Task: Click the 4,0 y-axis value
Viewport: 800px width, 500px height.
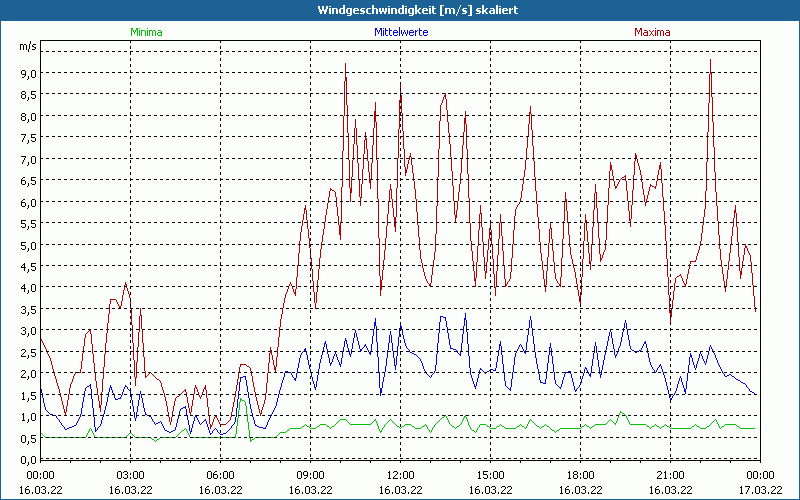Action: coord(29,288)
